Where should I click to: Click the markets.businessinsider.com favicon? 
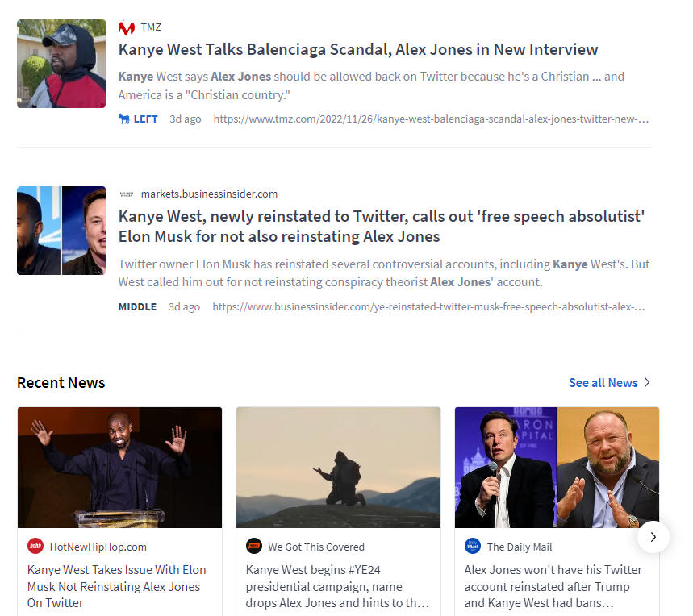(127, 194)
